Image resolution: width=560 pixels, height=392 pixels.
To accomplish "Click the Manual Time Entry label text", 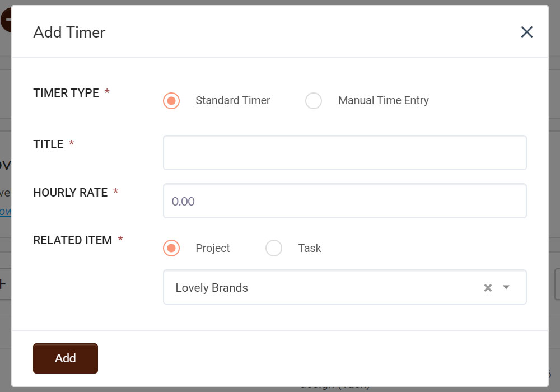I will (x=384, y=100).
